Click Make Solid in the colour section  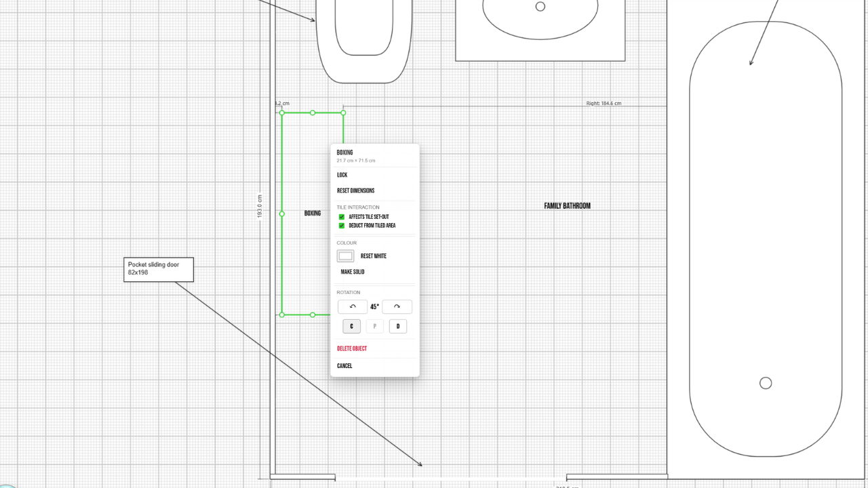pyautogui.click(x=353, y=272)
